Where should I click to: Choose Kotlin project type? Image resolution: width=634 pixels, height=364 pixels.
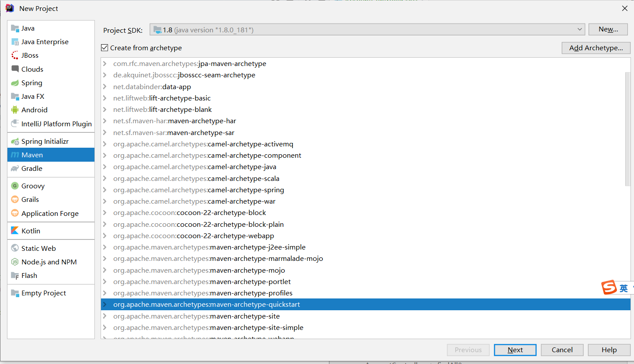[51, 231]
